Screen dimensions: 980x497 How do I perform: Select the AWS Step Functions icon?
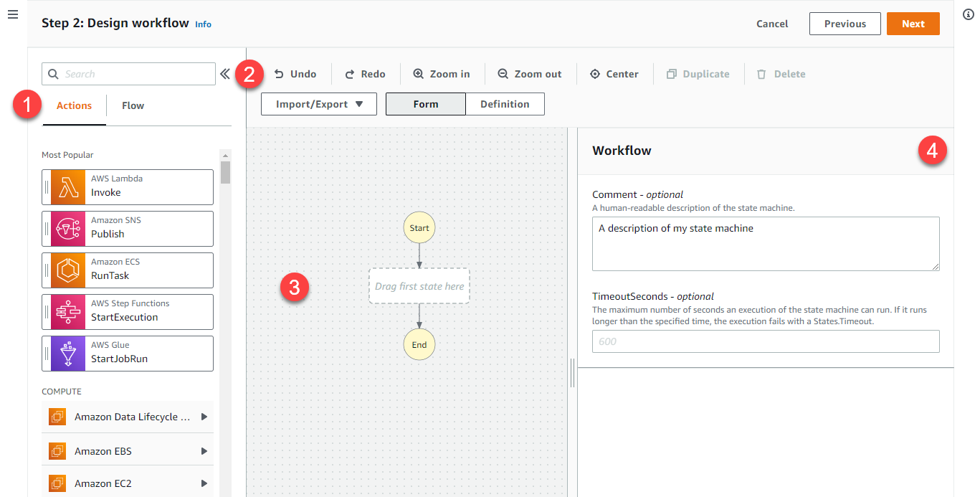coord(69,312)
